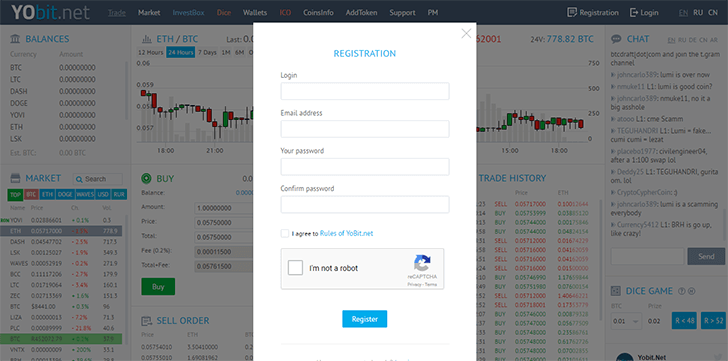Viewport: 728px width, 361px height.
Task: Open the Dice BTC bet amount dropdown
Action: pyautogui.click(x=626, y=321)
